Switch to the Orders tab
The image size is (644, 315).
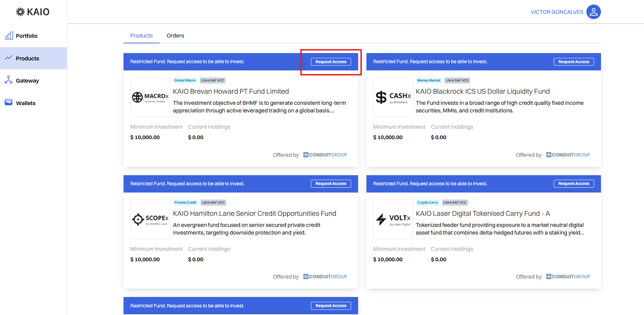pyautogui.click(x=175, y=36)
